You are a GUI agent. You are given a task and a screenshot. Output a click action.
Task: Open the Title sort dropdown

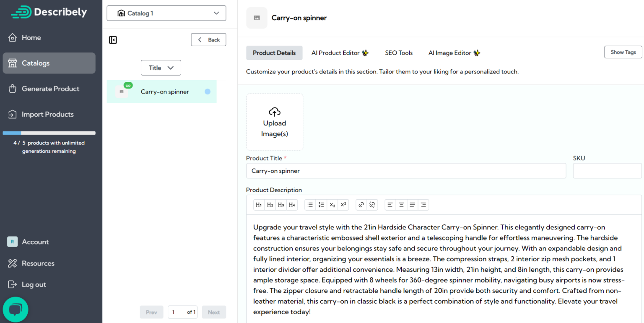tap(161, 68)
